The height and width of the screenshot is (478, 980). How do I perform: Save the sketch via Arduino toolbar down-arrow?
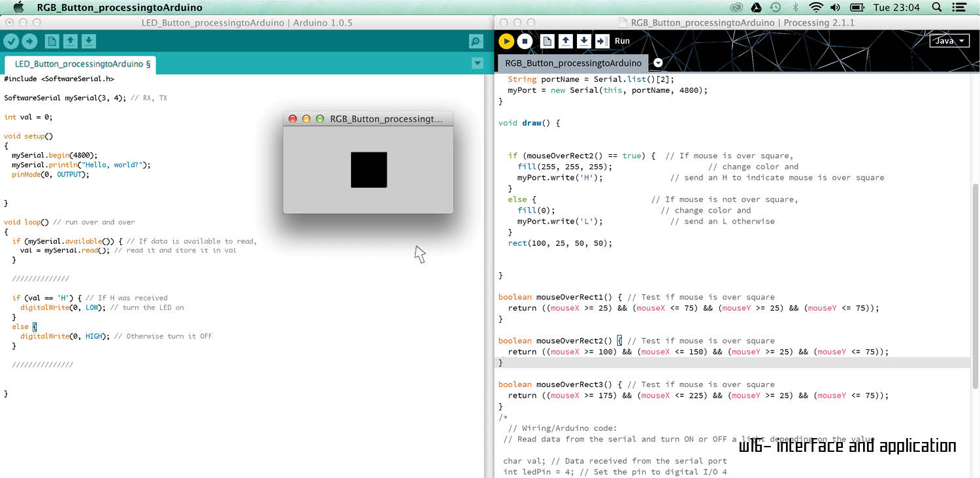[89, 41]
